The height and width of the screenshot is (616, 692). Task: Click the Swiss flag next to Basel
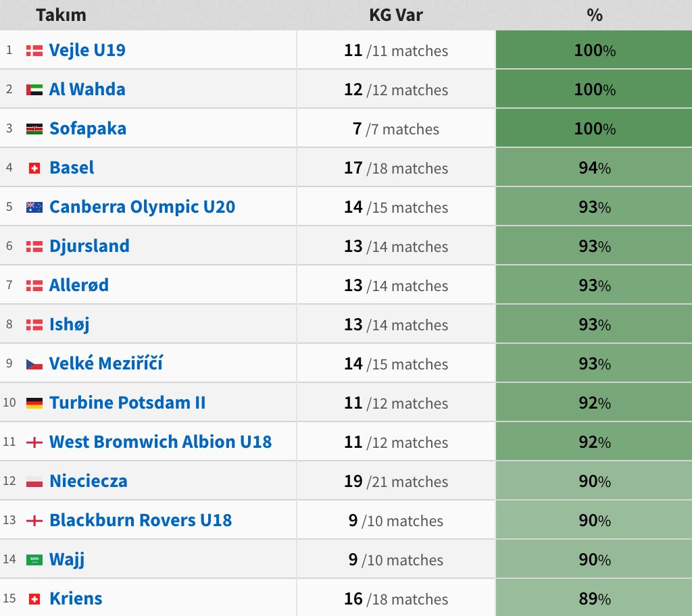click(34, 168)
